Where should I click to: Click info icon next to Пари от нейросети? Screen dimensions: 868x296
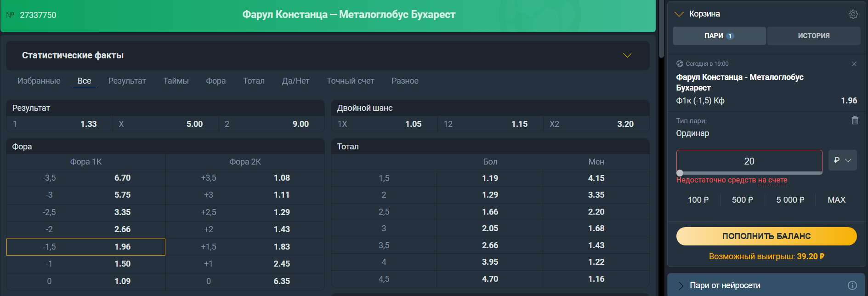(852, 285)
